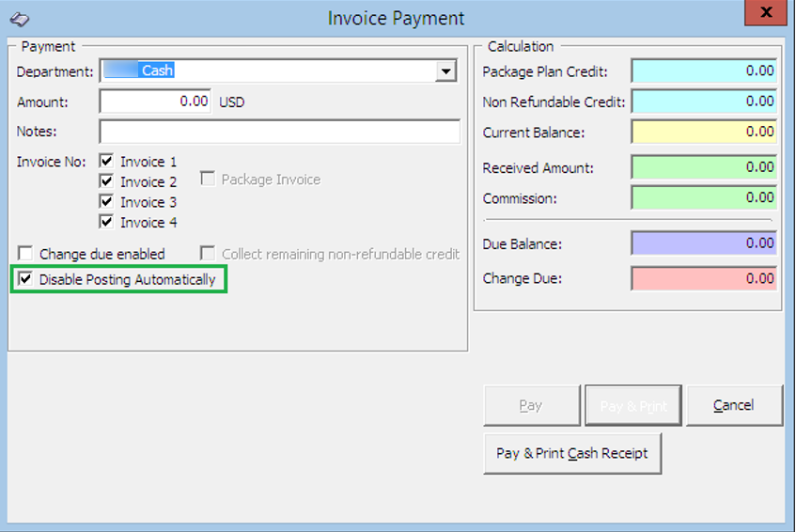Screen dimensions: 796x532
Task: Click the Pay button
Action: coord(532,406)
